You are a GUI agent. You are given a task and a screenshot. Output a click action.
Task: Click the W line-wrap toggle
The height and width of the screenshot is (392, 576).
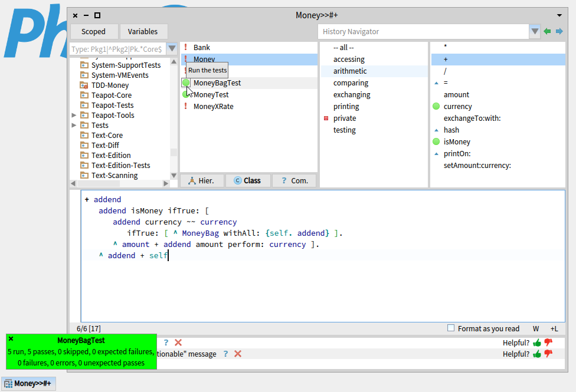[536, 329]
